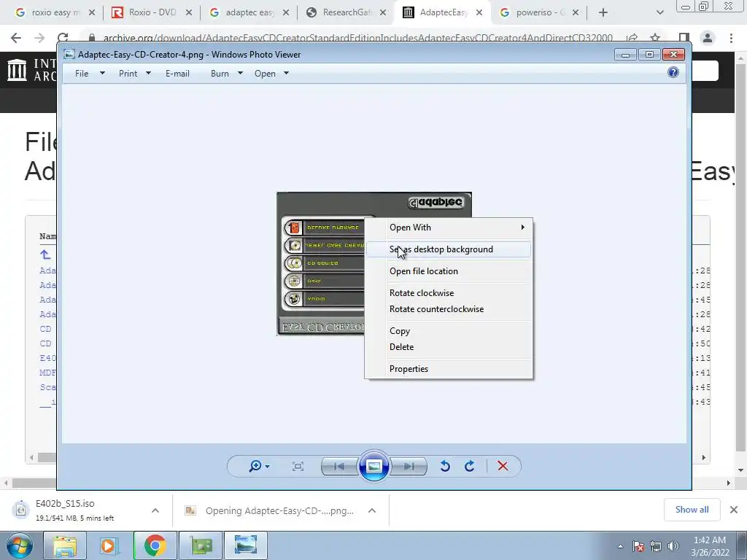Click the Actual size icon
747x560 pixels.
(298, 466)
